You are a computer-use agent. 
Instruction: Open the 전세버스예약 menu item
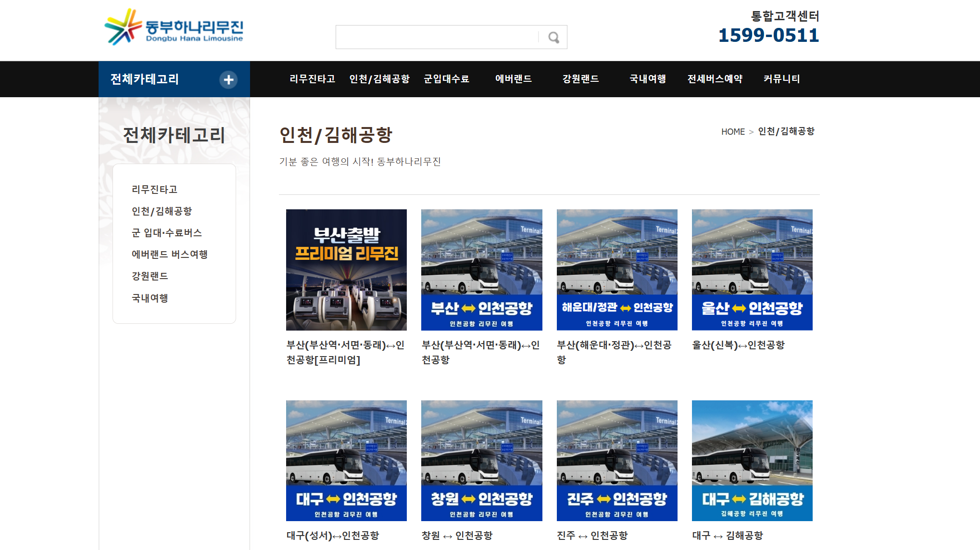pyautogui.click(x=715, y=79)
